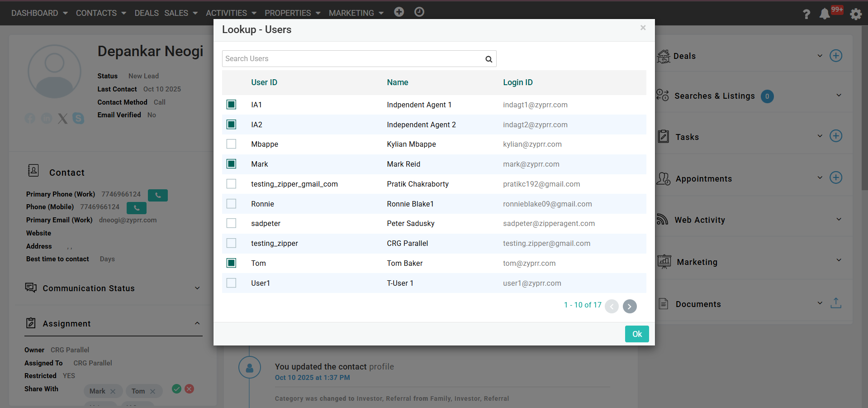
Task: Expand the Marketing panel chevron
Action: pos(839,260)
